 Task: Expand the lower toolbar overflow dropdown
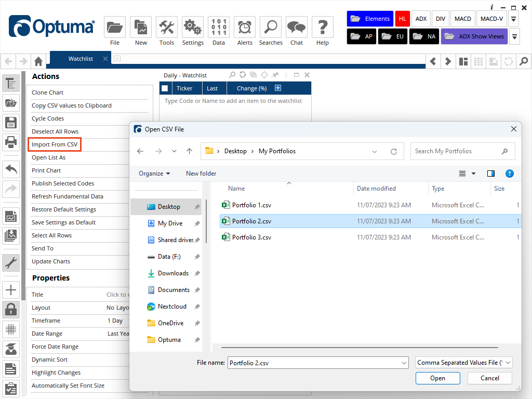pyautogui.click(x=515, y=36)
